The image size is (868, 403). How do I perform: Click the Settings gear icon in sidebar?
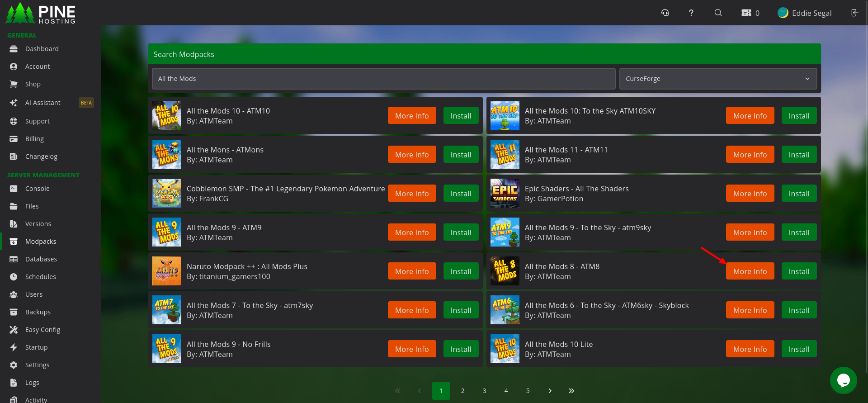[x=14, y=365]
